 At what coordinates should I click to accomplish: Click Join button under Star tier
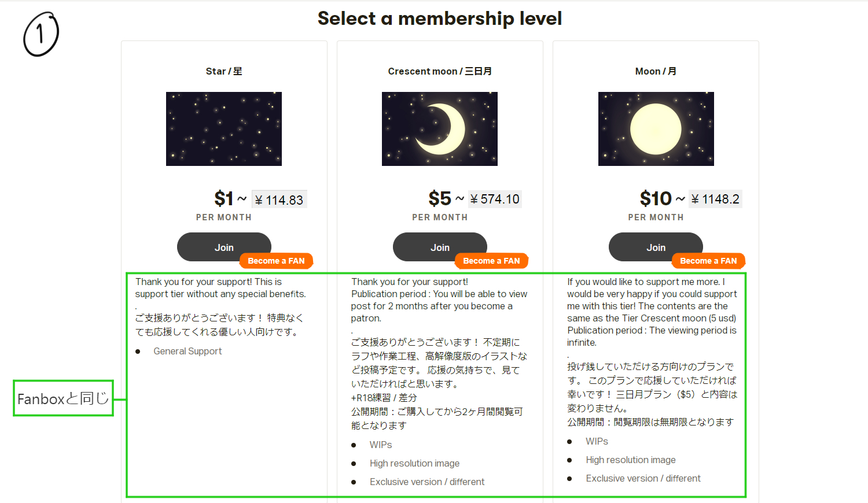point(224,247)
